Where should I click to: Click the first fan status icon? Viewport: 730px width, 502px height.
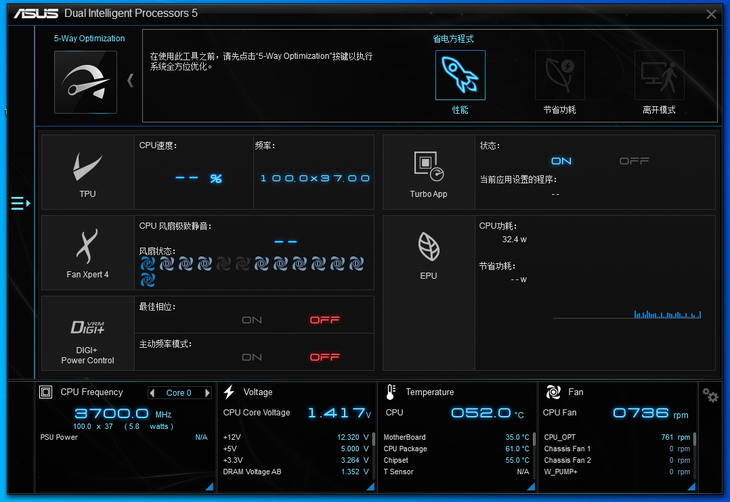(148, 264)
